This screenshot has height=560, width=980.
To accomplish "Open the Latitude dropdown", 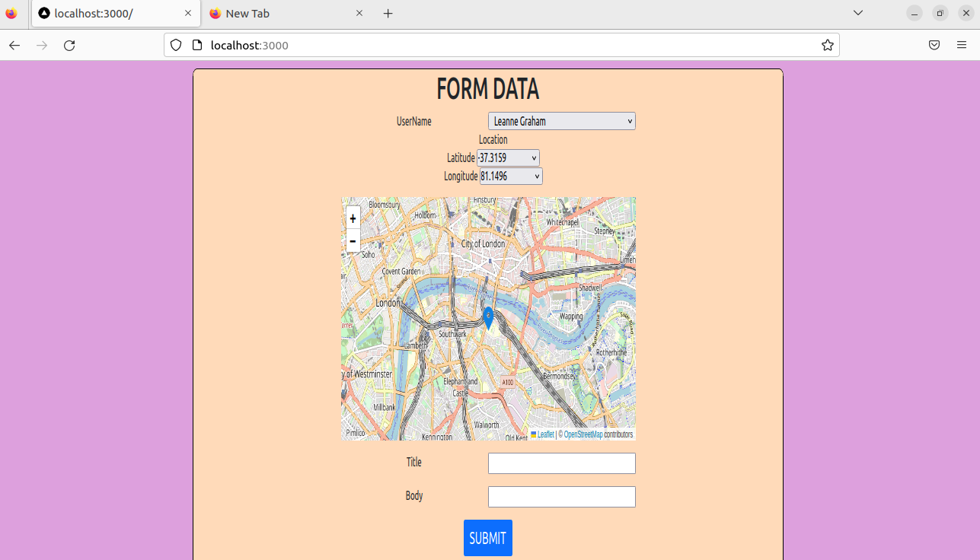I will pos(508,157).
